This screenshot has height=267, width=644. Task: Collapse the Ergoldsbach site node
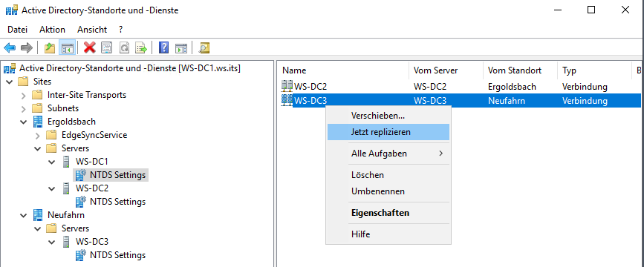point(24,122)
